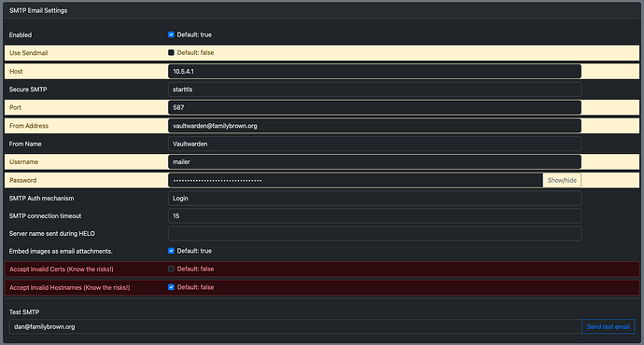Click 'Accept Invalid Certs (Know the risks!)' label

coord(62,269)
